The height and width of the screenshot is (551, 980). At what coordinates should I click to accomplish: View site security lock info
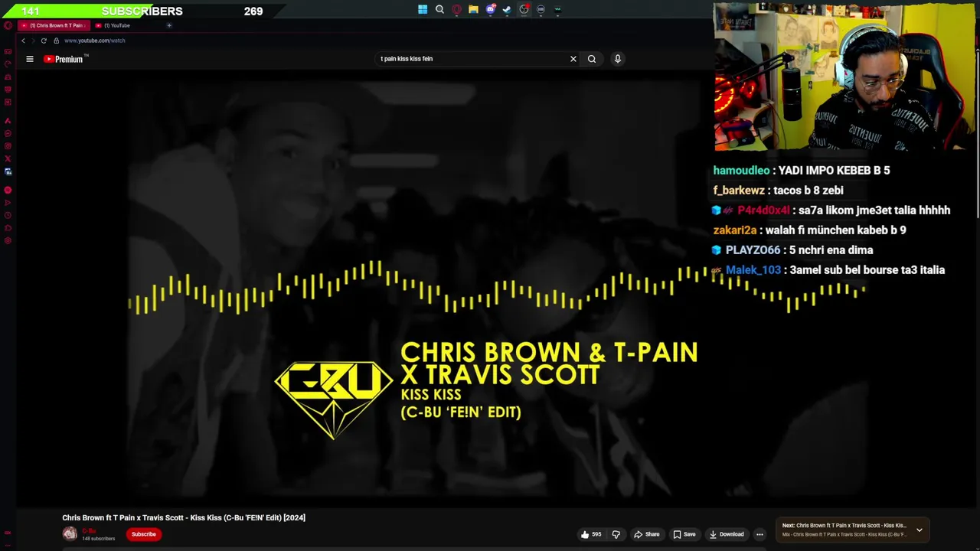click(x=56, y=41)
